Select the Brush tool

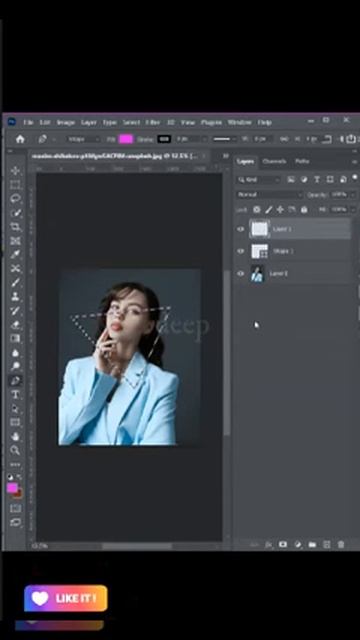16,282
